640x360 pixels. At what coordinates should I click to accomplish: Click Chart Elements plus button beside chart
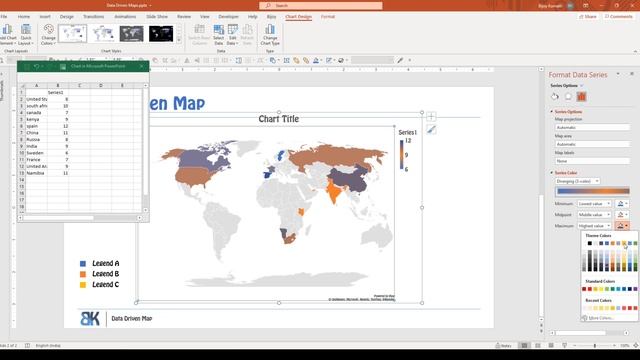point(431,117)
